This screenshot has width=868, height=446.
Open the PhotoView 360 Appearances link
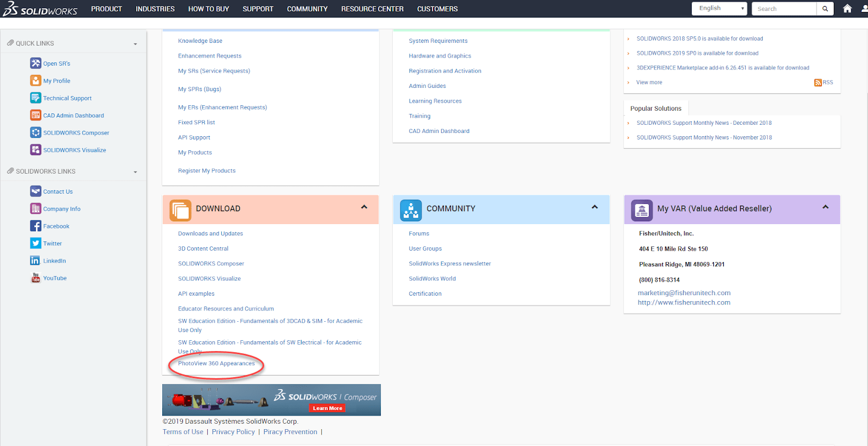tap(216, 364)
